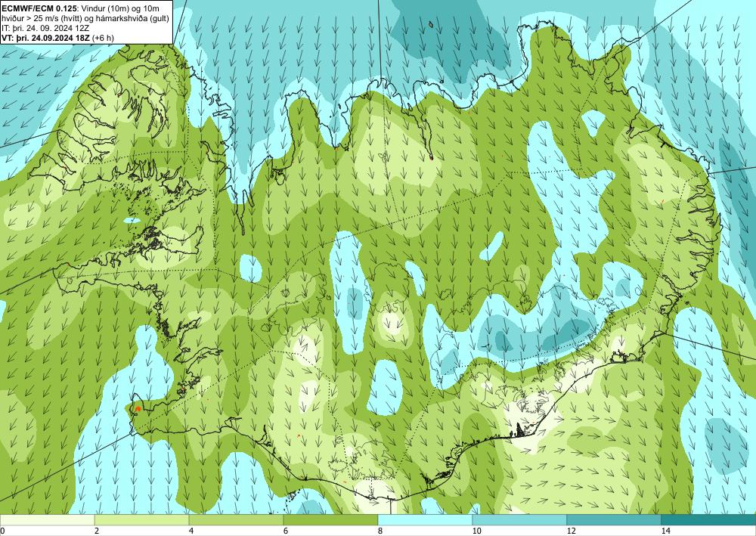
Task: Click the light green 4–6 m/s legend swatch
Action: point(236,519)
